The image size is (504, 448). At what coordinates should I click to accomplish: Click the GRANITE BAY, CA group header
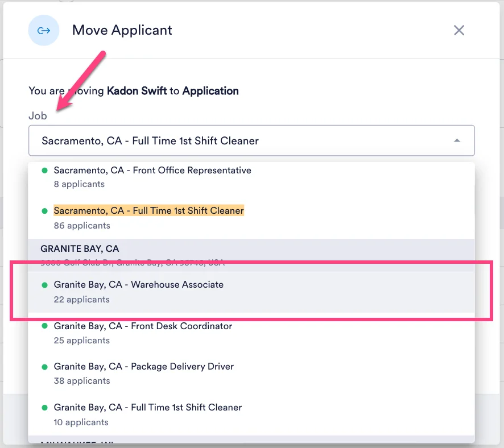pyautogui.click(x=251, y=255)
